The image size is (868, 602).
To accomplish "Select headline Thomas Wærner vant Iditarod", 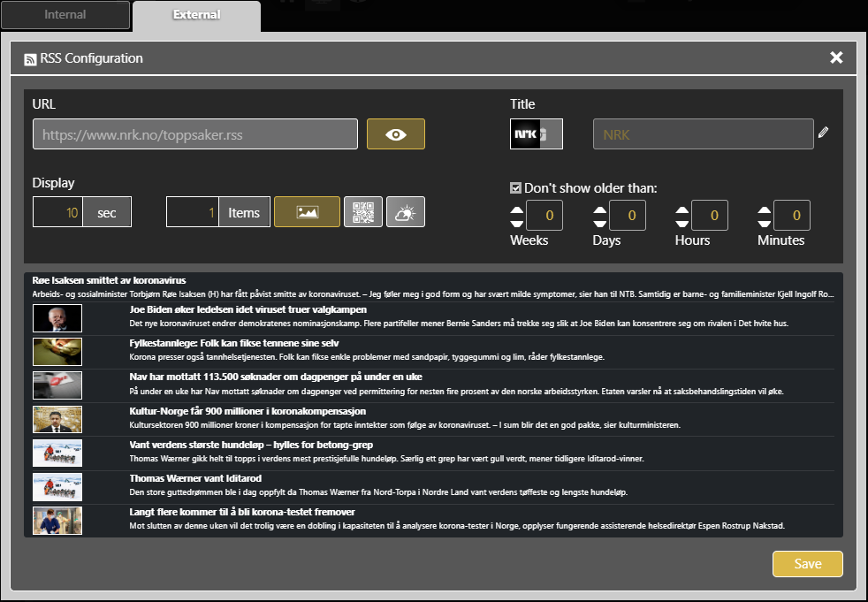I will point(195,478).
